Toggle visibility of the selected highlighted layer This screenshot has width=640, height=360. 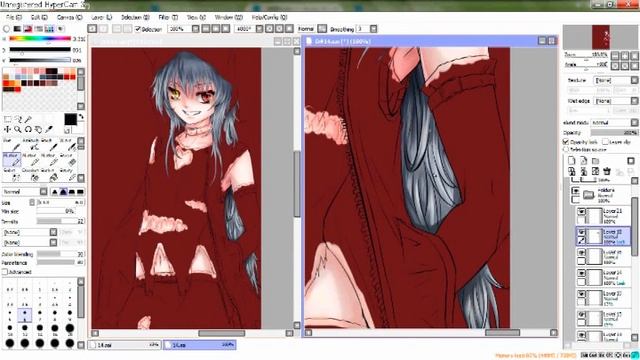click(581, 232)
